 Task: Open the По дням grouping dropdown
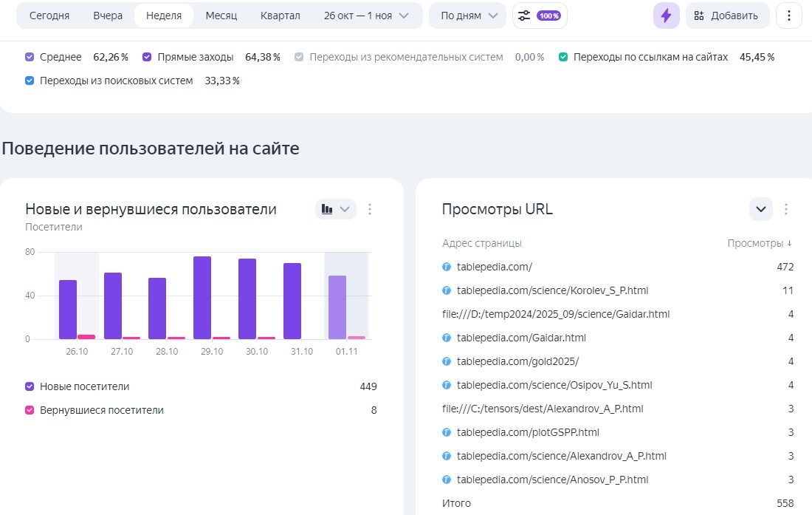(467, 15)
